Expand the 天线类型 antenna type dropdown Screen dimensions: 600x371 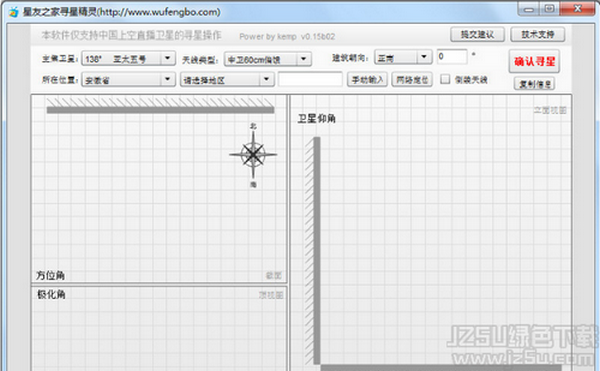point(267,59)
